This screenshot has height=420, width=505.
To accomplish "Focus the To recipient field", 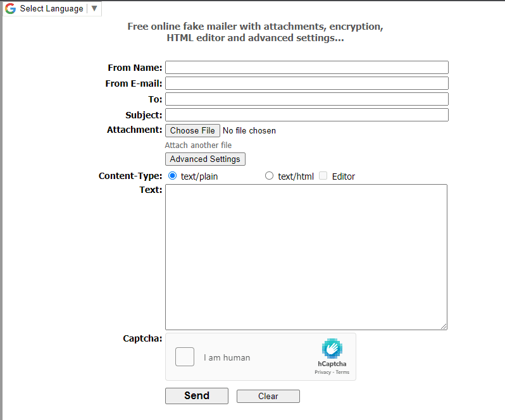I will (306, 99).
